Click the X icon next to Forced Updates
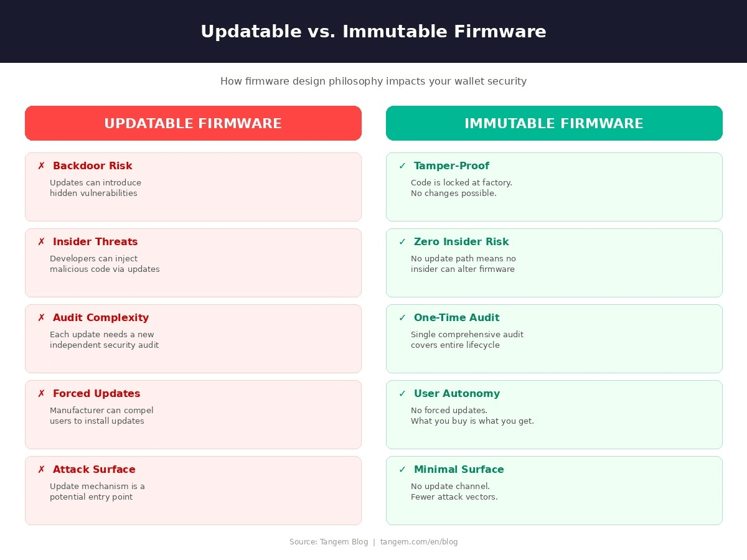The width and height of the screenshot is (747, 560). tap(41, 394)
